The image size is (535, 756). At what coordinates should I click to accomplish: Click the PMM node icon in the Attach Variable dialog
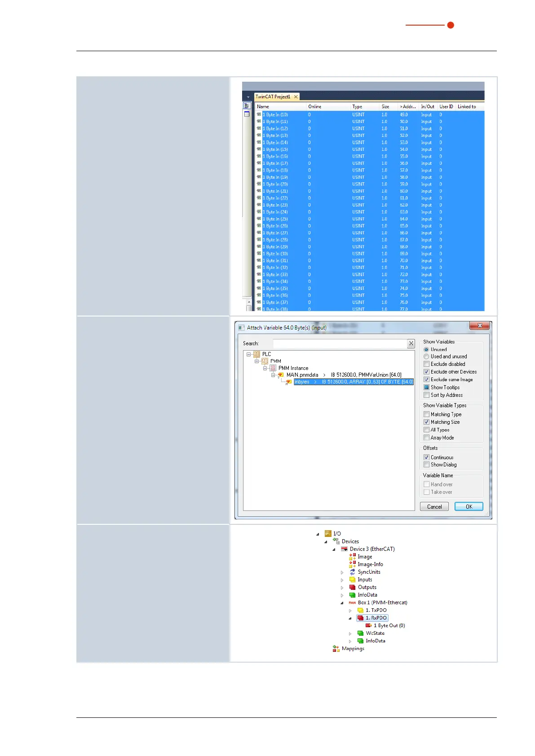click(265, 361)
